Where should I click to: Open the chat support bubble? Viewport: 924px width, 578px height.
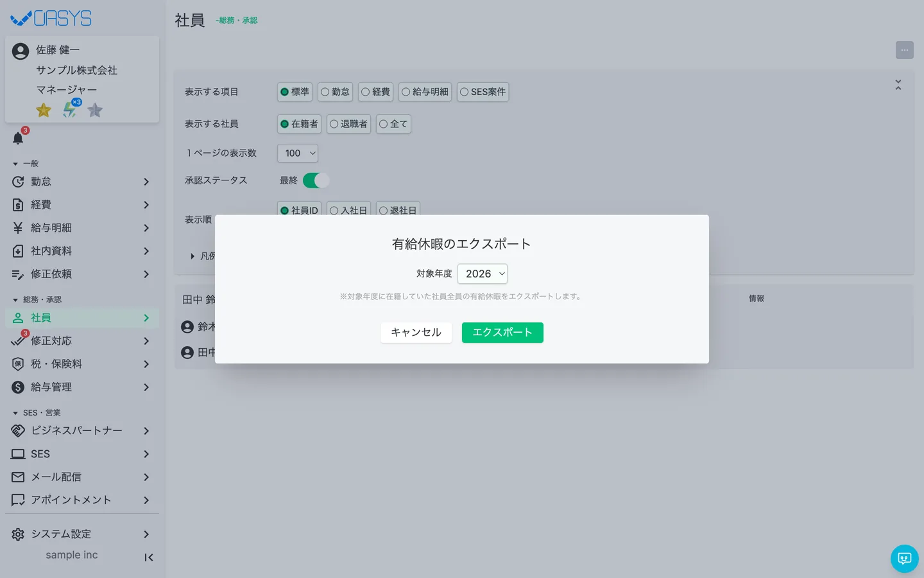[905, 559]
